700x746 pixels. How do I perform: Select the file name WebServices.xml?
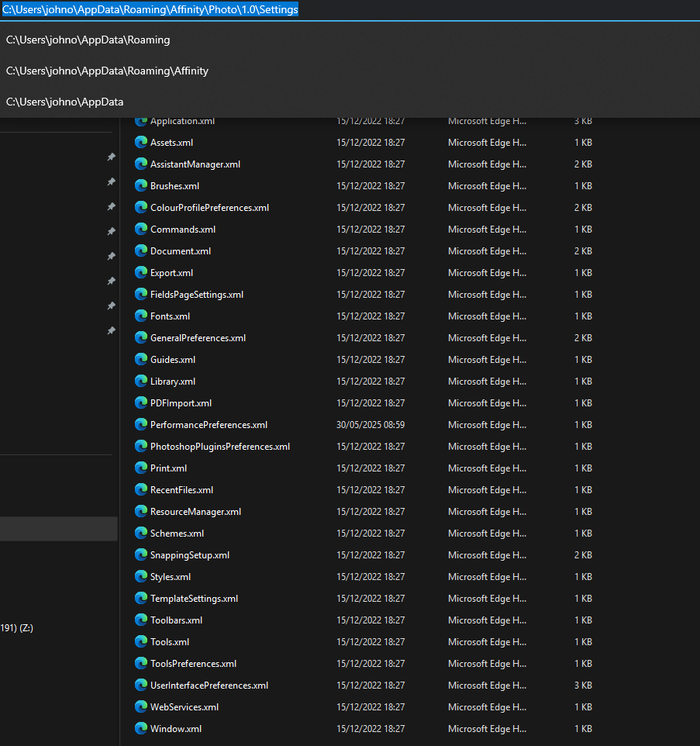pos(184,707)
